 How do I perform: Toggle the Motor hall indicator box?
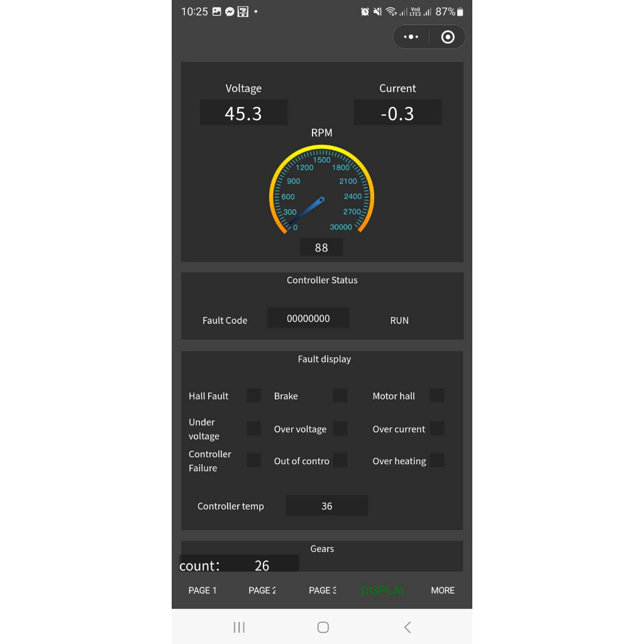pos(437,396)
